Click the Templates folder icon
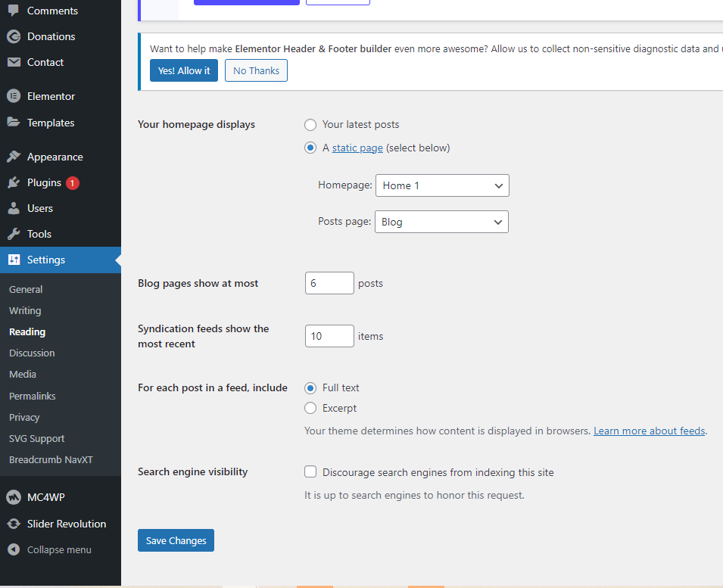Image resolution: width=723 pixels, height=588 pixels. click(x=14, y=123)
